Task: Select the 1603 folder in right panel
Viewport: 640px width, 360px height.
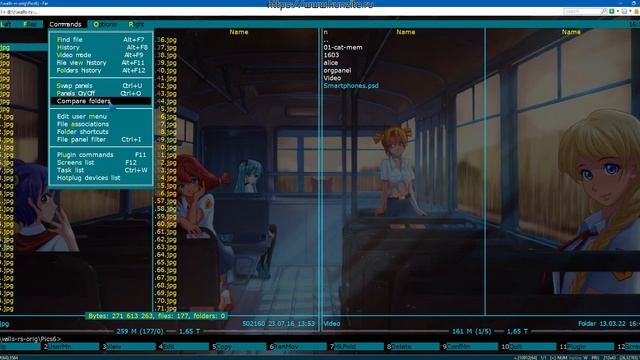Action: point(331,55)
